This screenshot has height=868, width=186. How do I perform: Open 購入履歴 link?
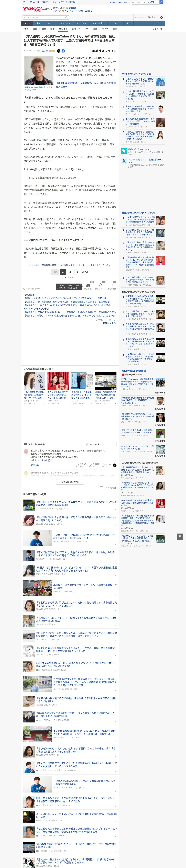tap(152, 17)
